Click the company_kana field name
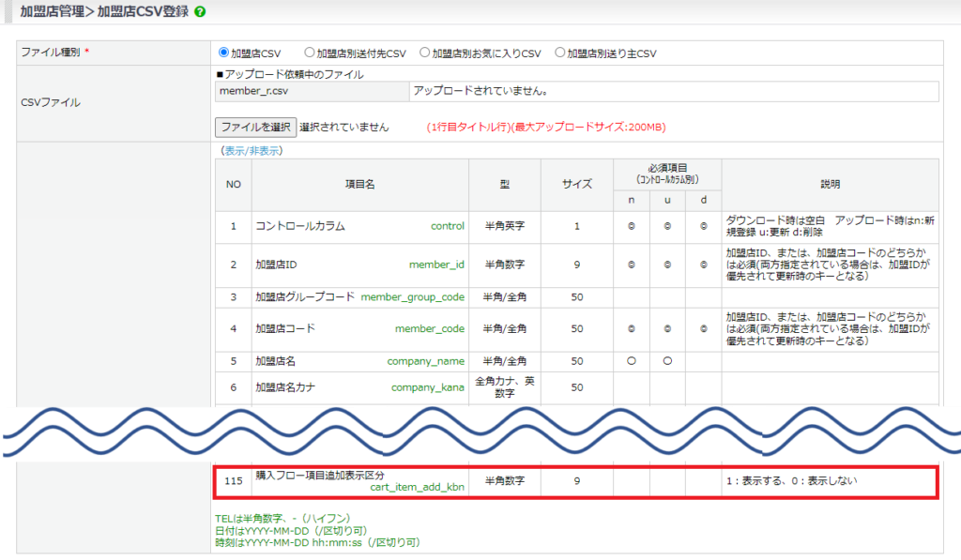This screenshot has width=961, height=560. pos(426,387)
